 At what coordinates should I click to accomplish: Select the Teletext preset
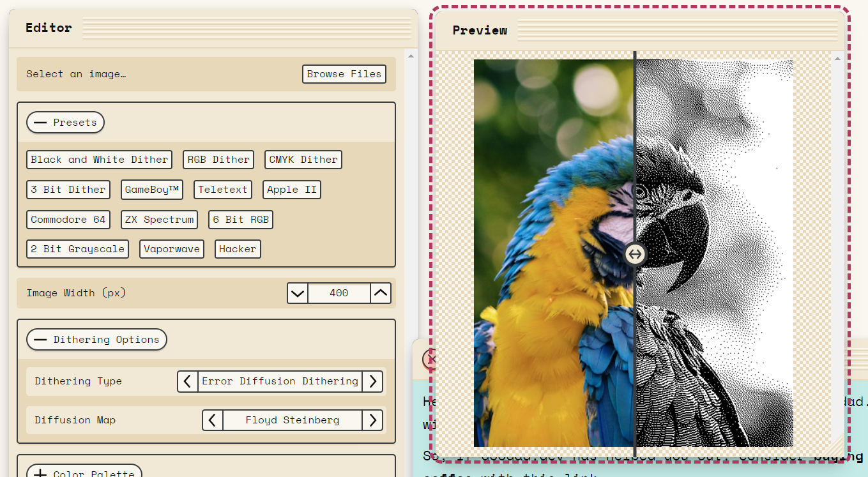[223, 190]
